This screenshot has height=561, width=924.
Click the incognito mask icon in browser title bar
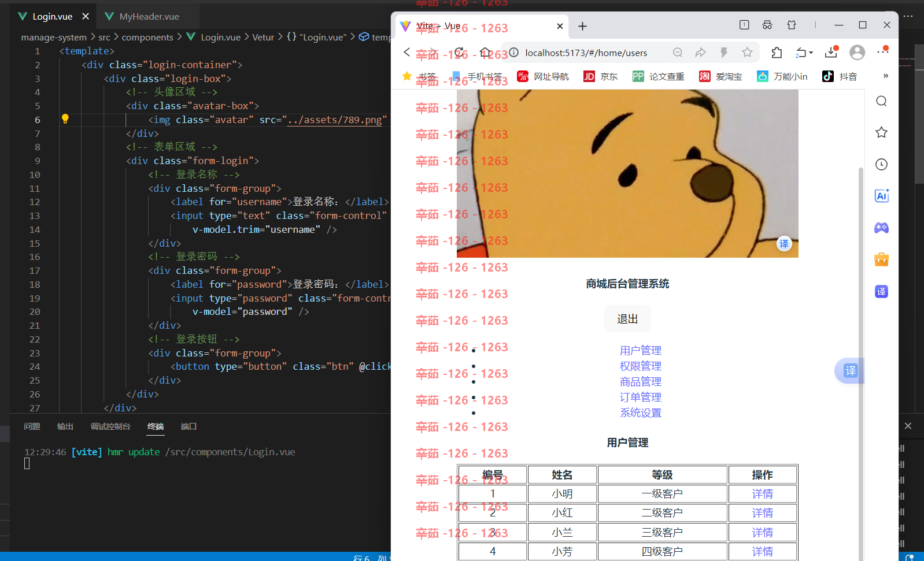click(x=767, y=25)
